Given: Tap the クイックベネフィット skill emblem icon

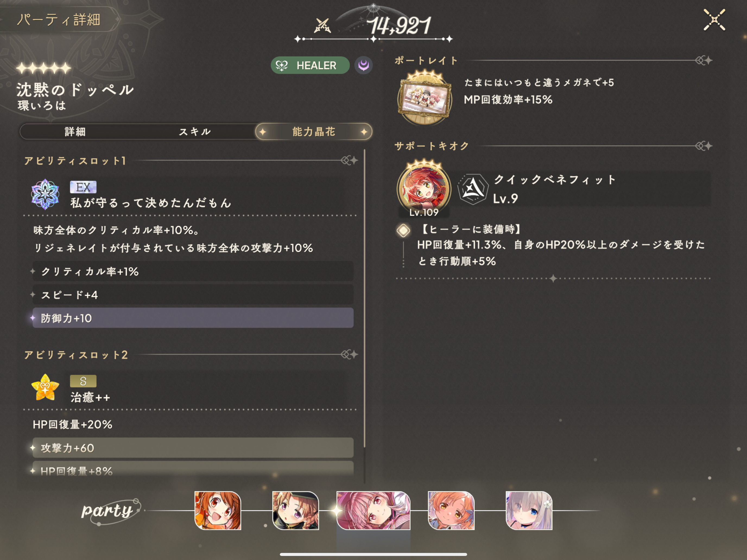Looking at the screenshot, I should pyautogui.click(x=473, y=189).
